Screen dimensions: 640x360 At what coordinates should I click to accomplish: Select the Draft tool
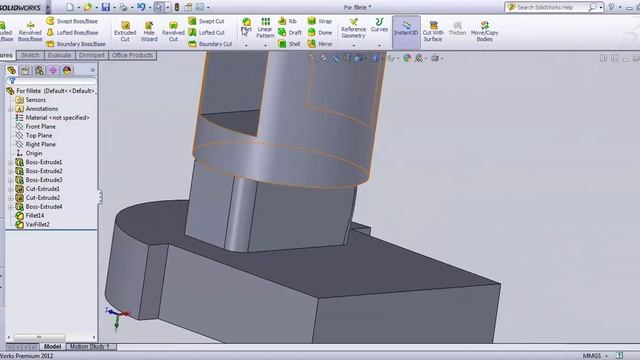click(x=289, y=32)
